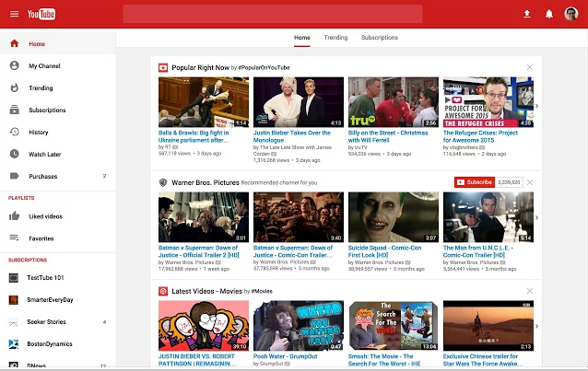Open The Refugee Crises Project for Awesome
Image resolution: width=588 pixels, height=371 pixels.
coord(480,136)
